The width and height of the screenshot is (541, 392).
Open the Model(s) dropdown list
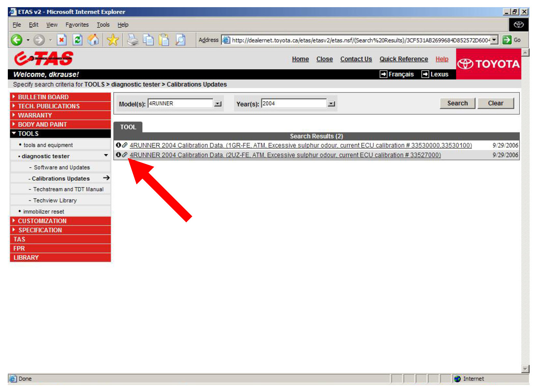click(x=218, y=104)
